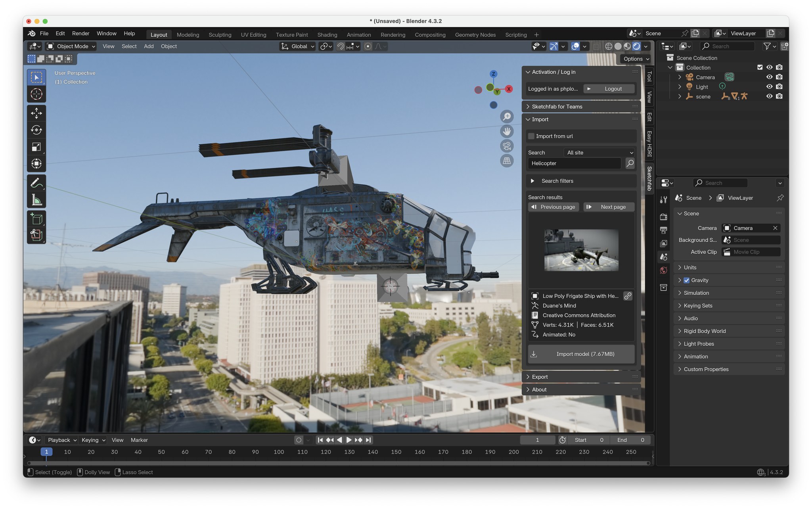Screen dimensions: 812x508
Task: Select the Move tool
Action: pyautogui.click(x=36, y=113)
